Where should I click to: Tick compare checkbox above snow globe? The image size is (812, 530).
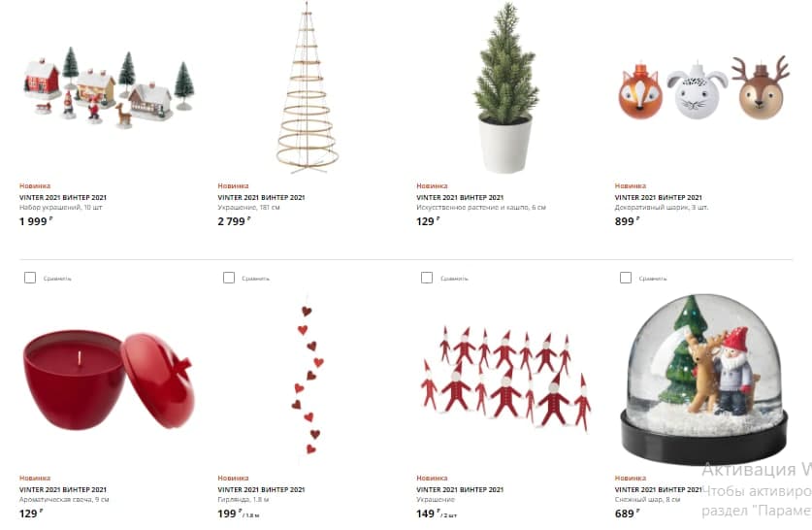[626, 278]
